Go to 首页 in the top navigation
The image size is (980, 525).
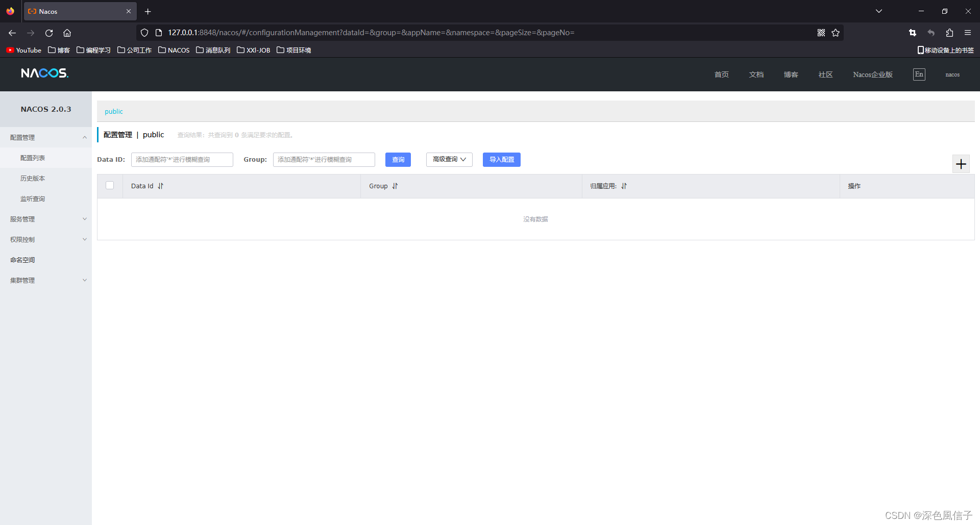click(x=722, y=74)
